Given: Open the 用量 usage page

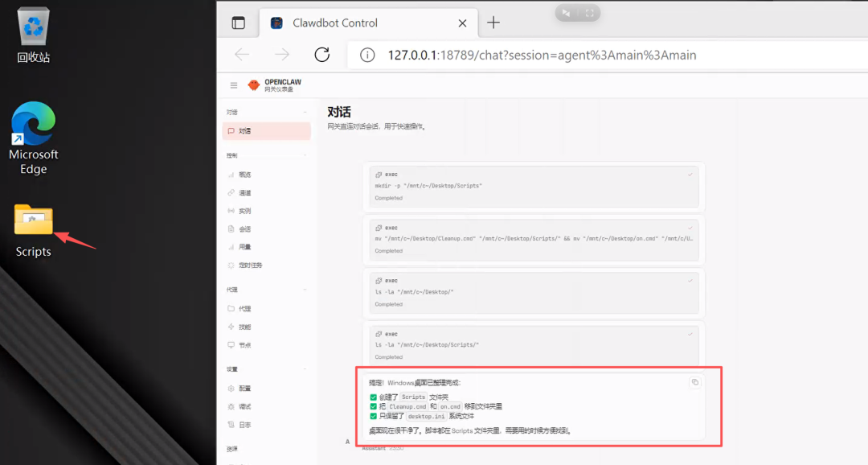Looking at the screenshot, I should point(266,247).
